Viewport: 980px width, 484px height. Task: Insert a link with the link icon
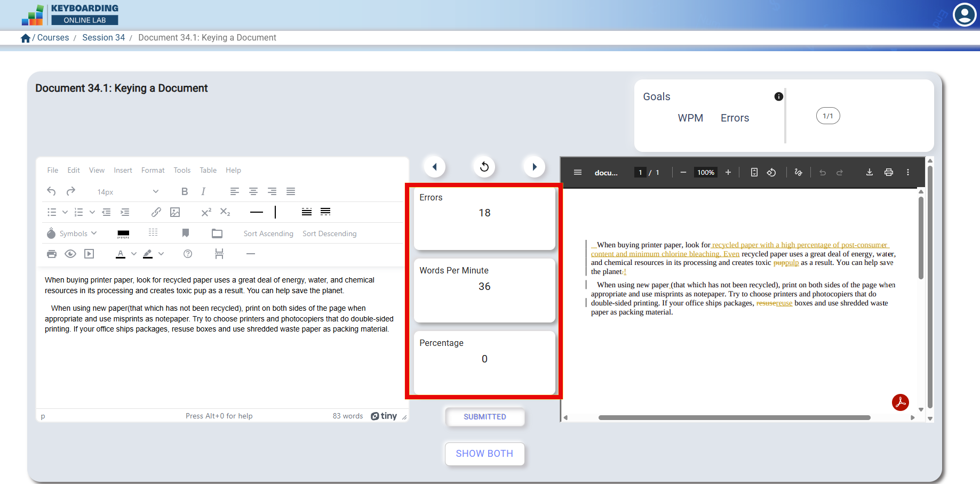[x=156, y=212]
